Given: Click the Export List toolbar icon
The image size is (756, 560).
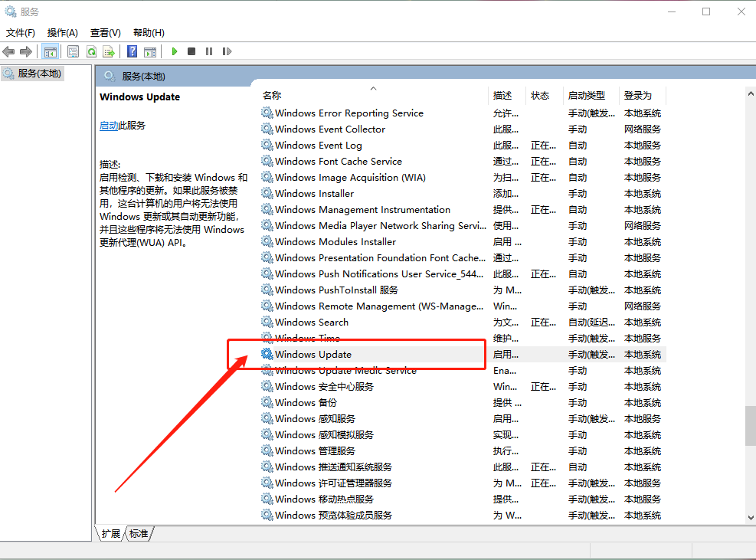Looking at the screenshot, I should (109, 51).
